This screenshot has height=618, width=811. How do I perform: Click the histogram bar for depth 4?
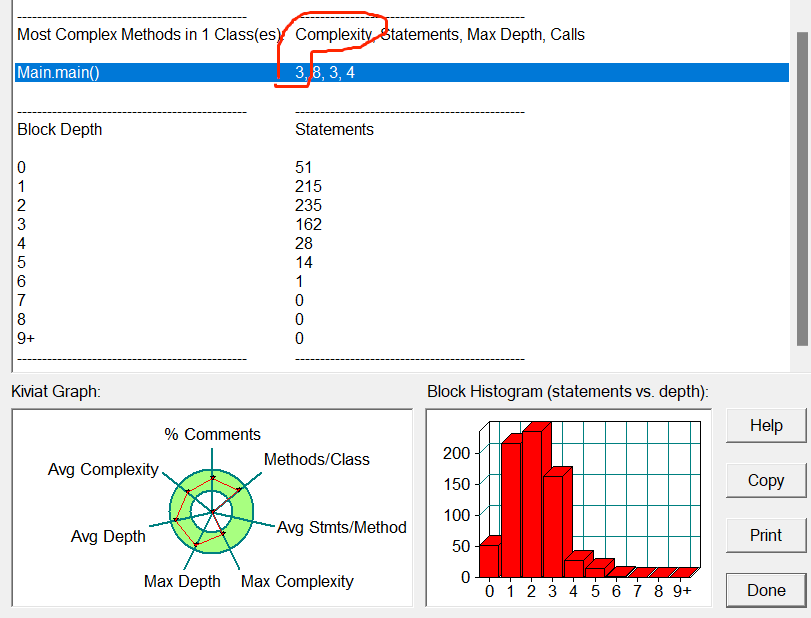[x=574, y=568]
